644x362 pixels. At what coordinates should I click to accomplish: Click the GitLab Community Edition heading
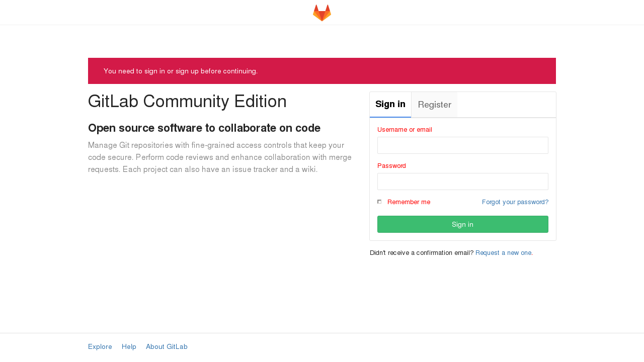(187, 102)
